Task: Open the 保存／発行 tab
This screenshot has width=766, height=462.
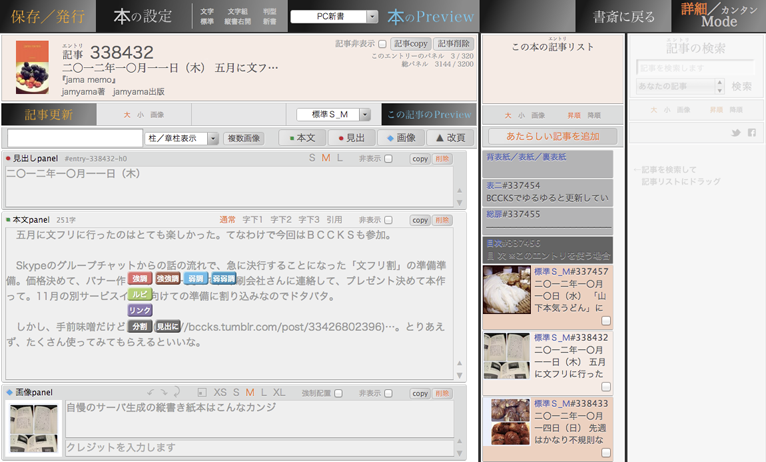Action: click(47, 16)
